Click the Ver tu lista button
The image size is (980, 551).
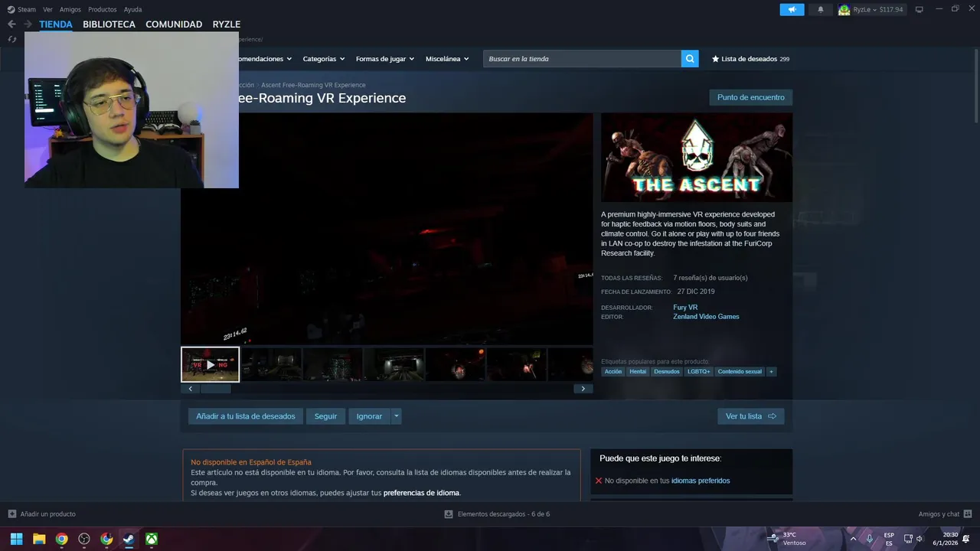[751, 416]
